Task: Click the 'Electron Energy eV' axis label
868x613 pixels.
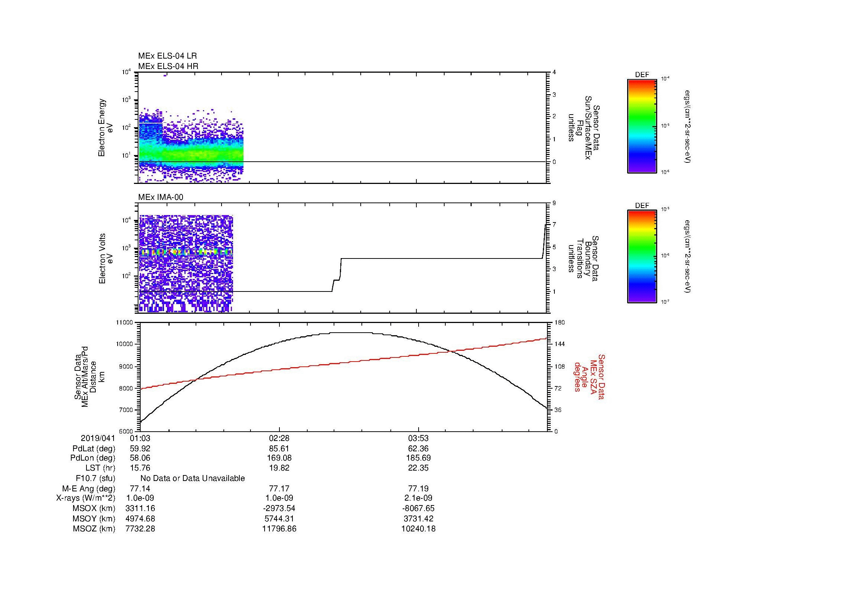Action: click(x=105, y=128)
